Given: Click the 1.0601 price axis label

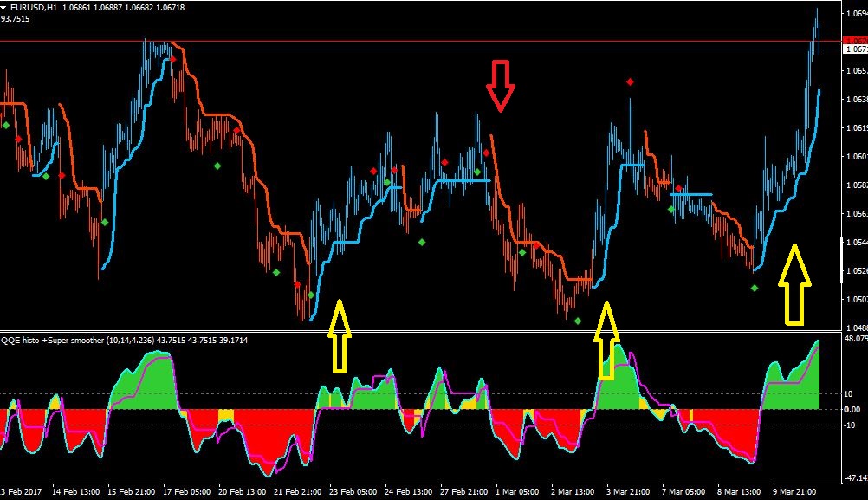Looking at the screenshot, I should pos(857,157).
